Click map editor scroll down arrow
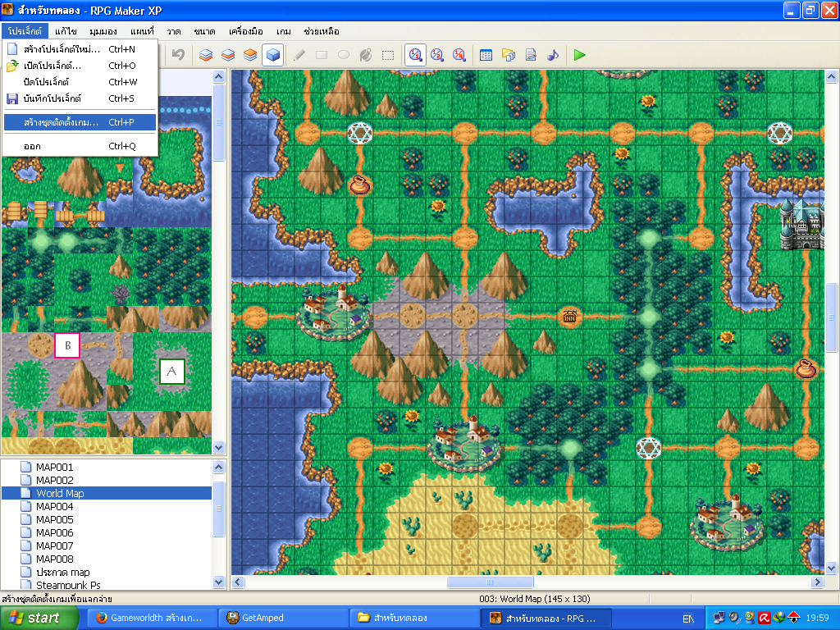This screenshot has height=630, width=840. [831, 568]
